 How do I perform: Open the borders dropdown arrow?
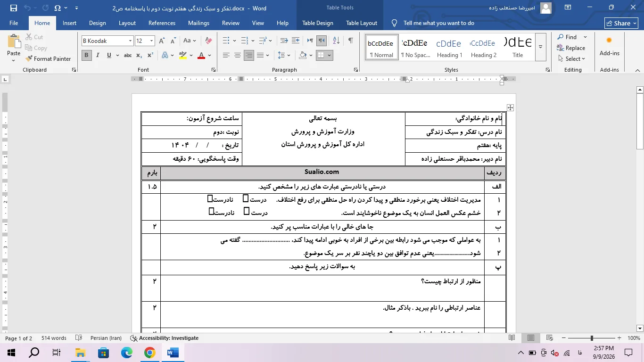point(329,55)
